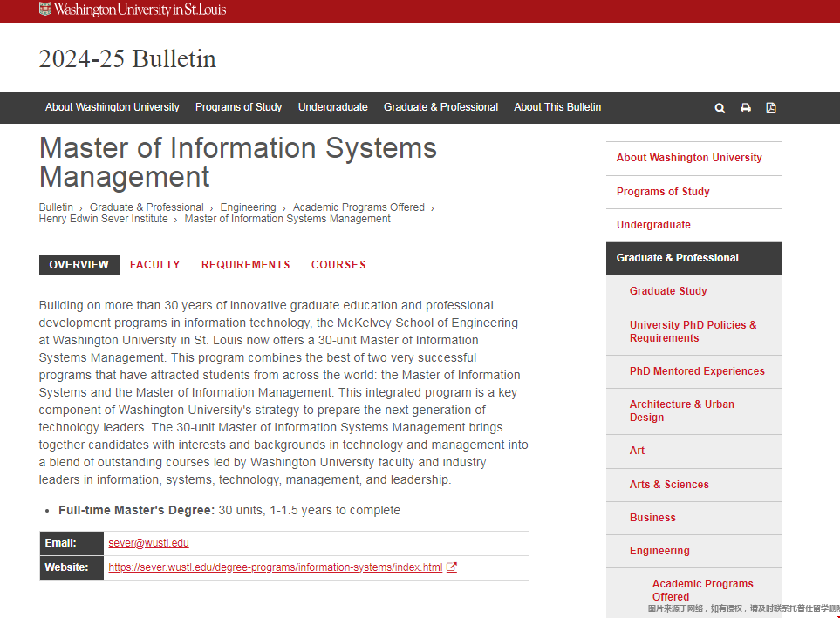Open Programs of Study in top navigation bar

(238, 107)
